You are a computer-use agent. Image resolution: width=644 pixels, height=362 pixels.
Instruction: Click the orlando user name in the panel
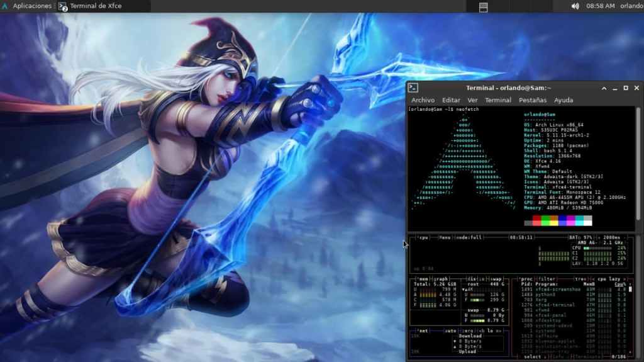(x=631, y=6)
